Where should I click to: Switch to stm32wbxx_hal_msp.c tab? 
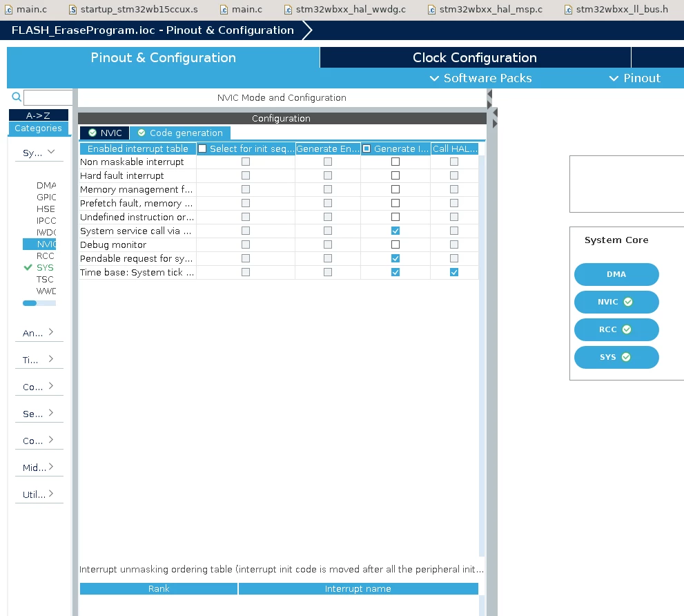[x=485, y=9]
